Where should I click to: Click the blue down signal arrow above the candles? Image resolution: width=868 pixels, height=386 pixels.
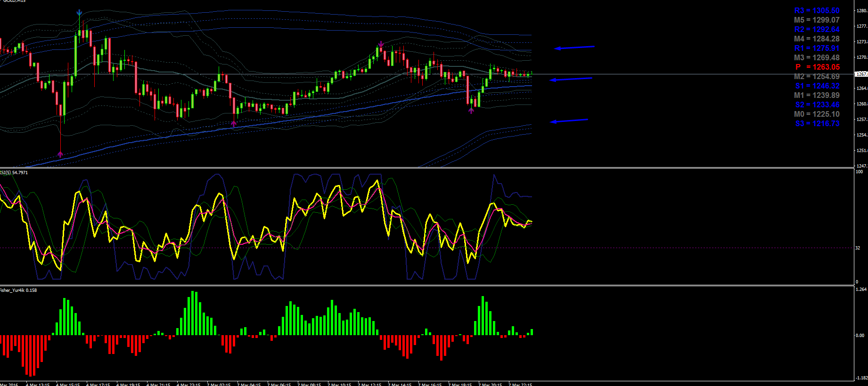[x=79, y=13]
